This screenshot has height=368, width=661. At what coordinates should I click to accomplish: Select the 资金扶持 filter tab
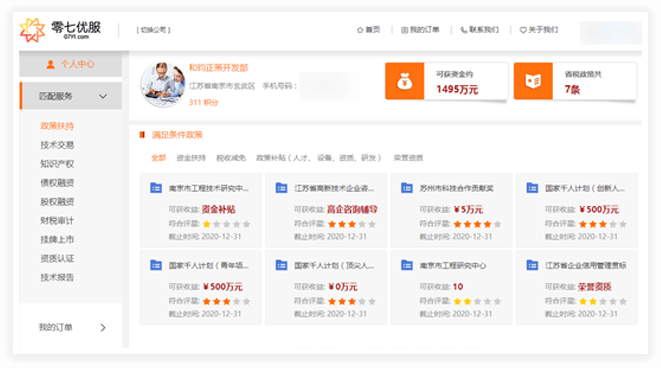pyautogui.click(x=191, y=158)
